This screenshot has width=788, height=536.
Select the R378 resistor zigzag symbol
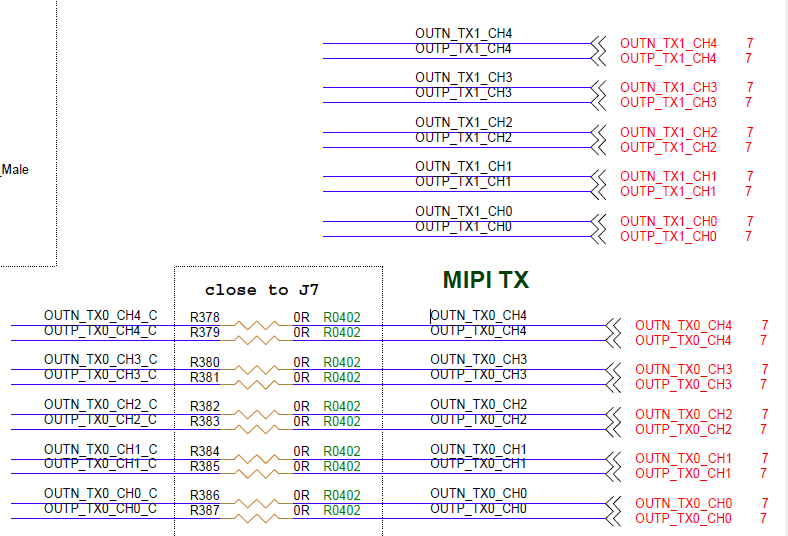click(256, 326)
